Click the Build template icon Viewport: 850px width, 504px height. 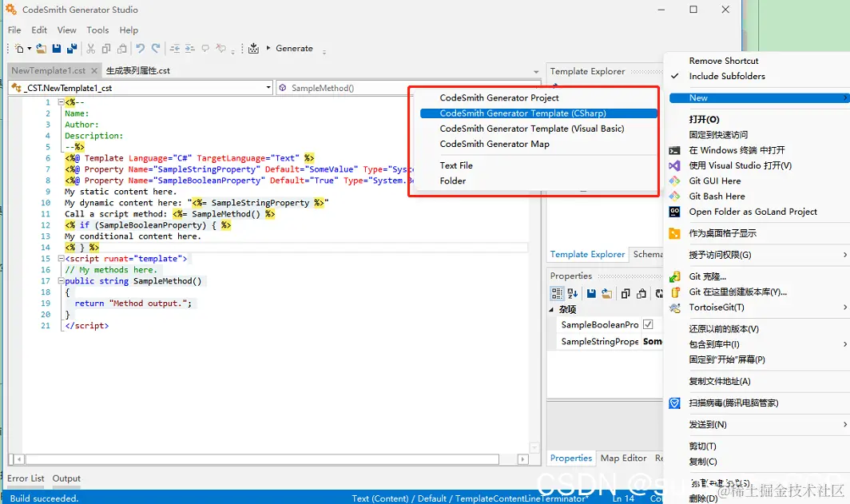253,49
